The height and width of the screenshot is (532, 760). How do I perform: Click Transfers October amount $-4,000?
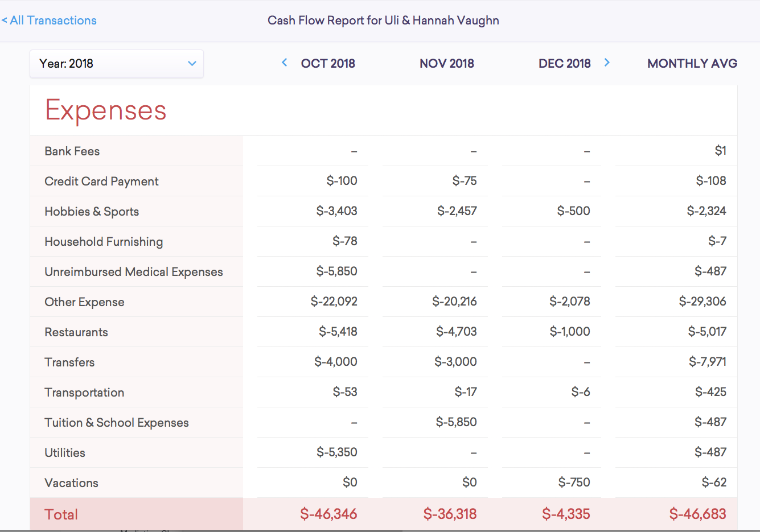tap(336, 362)
